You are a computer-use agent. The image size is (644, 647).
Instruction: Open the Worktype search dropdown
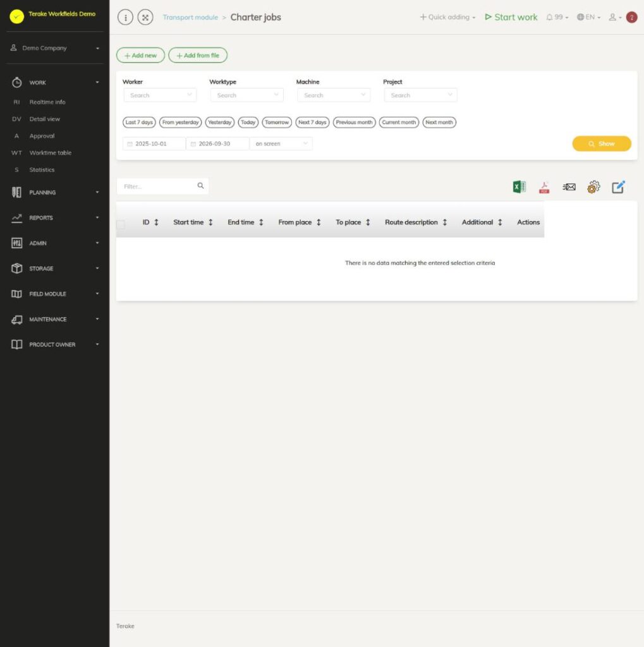tap(247, 95)
